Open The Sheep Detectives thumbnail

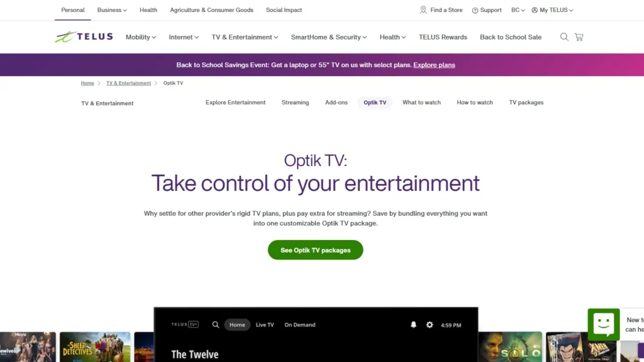(x=95, y=347)
